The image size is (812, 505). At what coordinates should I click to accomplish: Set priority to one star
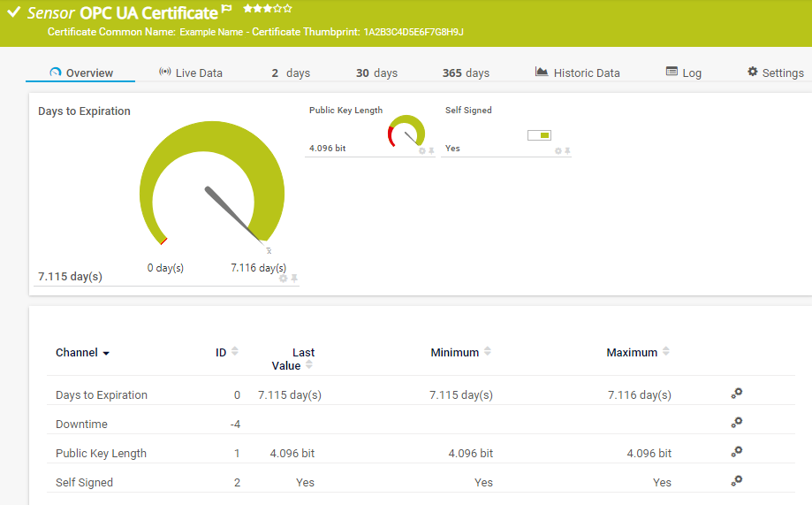point(247,9)
